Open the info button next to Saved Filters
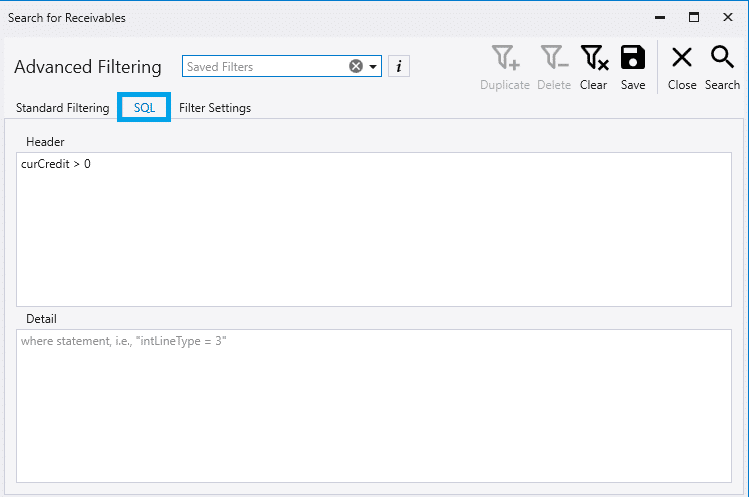The height and width of the screenshot is (497, 749). pyautogui.click(x=399, y=66)
